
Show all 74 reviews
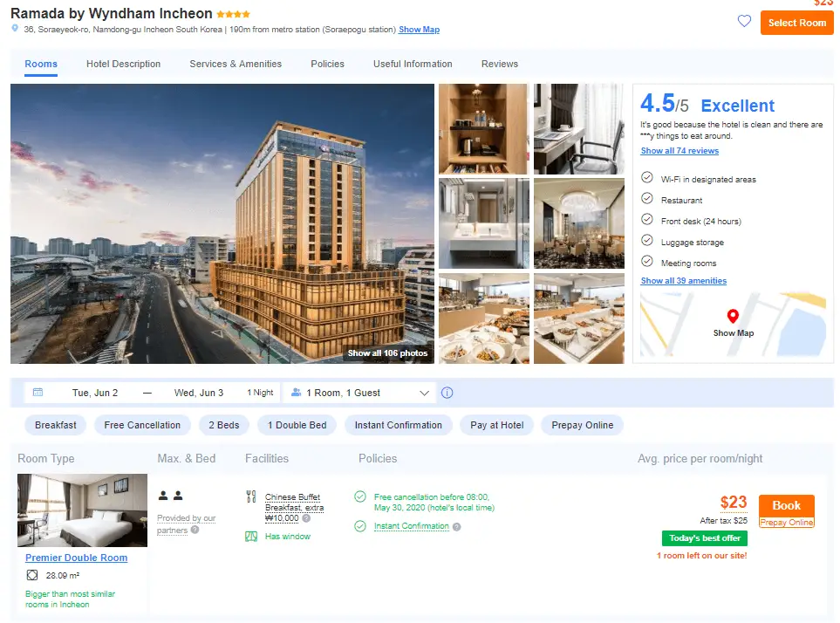pyautogui.click(x=679, y=150)
